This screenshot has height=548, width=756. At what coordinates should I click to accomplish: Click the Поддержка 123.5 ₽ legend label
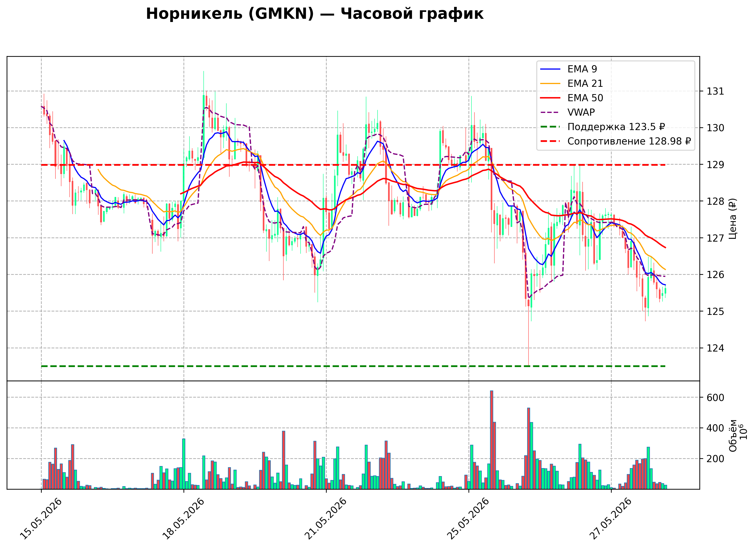tap(616, 127)
